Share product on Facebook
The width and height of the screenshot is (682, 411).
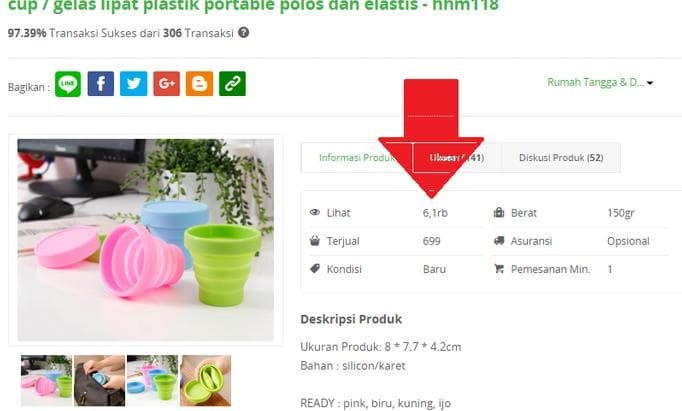[x=100, y=84]
